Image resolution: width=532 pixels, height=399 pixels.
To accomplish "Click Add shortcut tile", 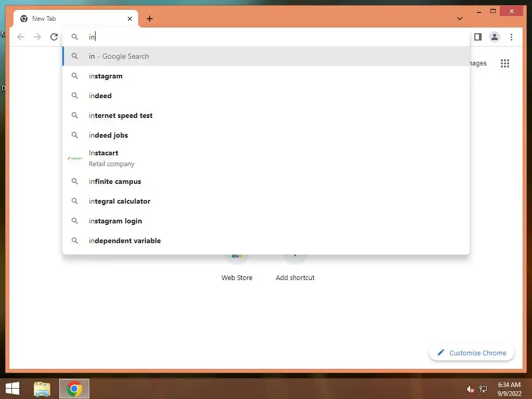I will tap(295, 268).
